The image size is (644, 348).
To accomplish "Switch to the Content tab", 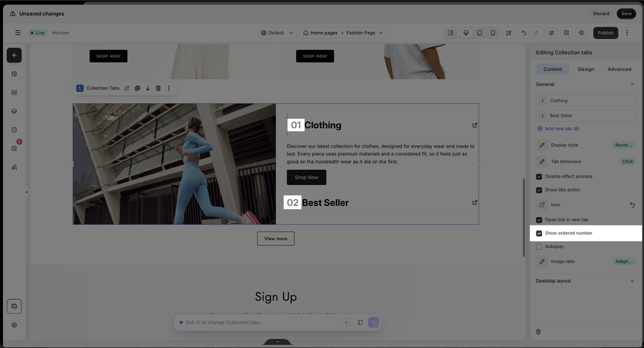I will point(552,69).
